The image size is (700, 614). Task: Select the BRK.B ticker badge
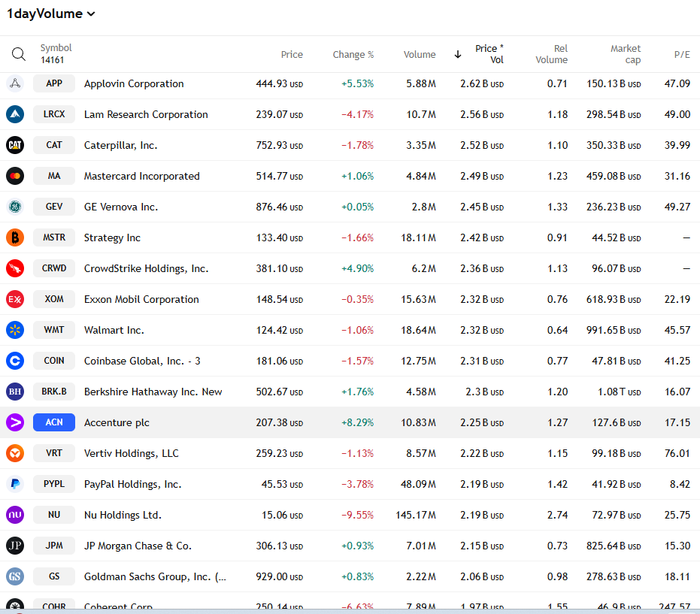click(x=54, y=392)
